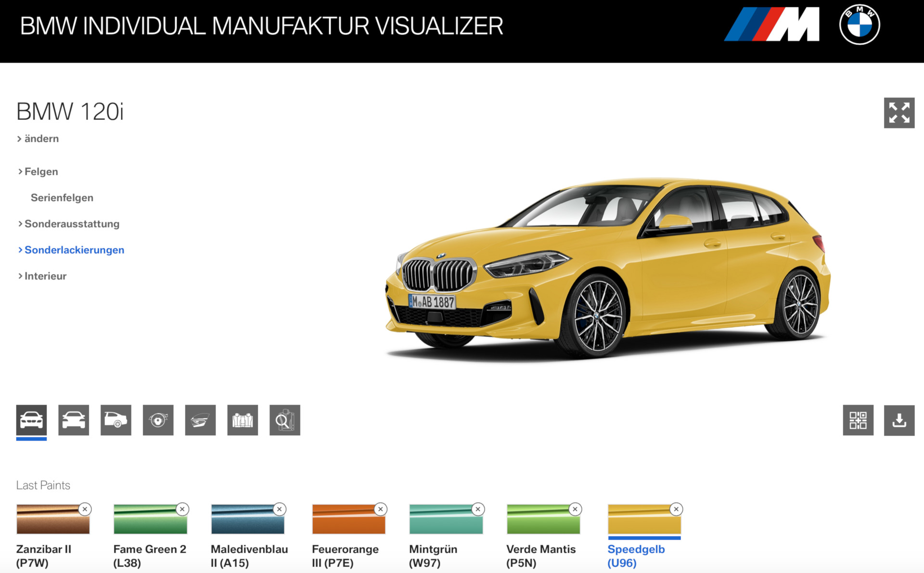Open Sonderlackierungen menu item

click(74, 250)
